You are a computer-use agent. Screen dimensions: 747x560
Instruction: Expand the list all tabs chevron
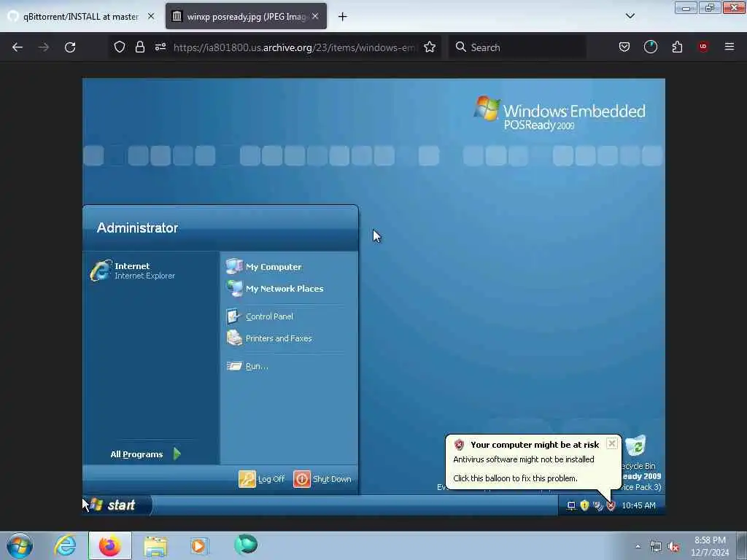630,16
